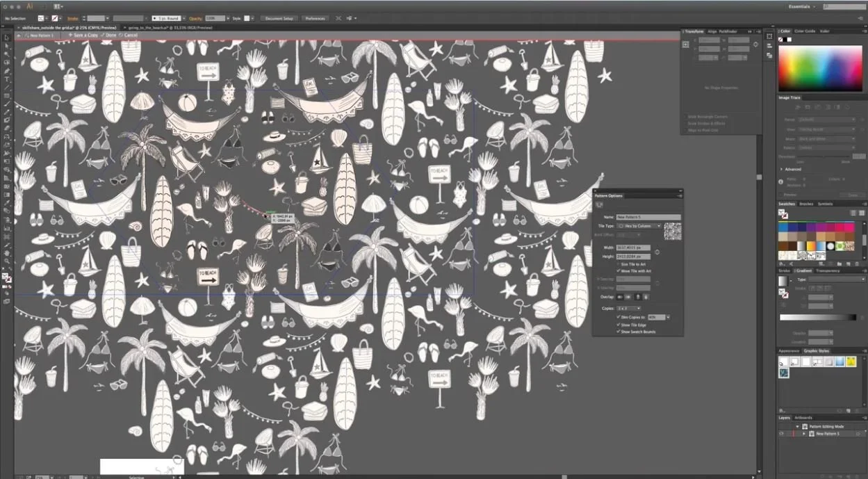Open the Tile Type dropdown
This screenshot has width=868, height=479.
(x=639, y=226)
